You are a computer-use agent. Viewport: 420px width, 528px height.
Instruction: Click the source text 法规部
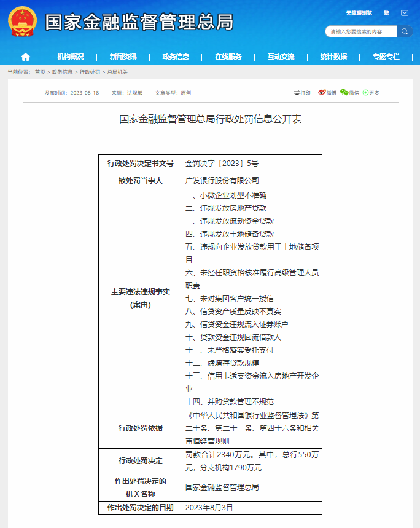pos(135,93)
